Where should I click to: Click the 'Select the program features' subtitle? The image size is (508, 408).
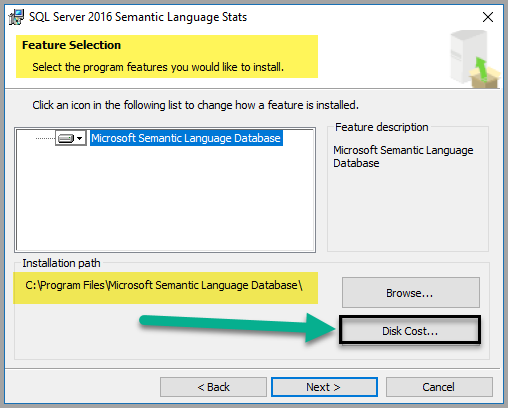coord(158,67)
